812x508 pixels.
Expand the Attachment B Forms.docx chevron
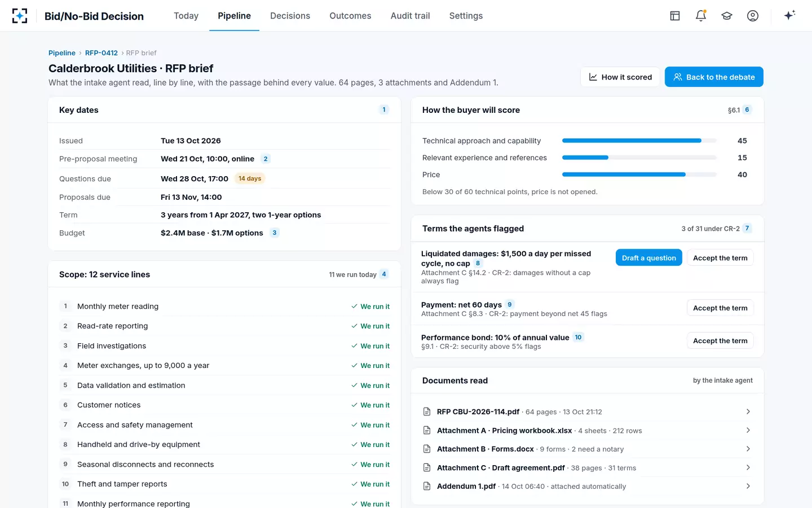[x=748, y=449]
